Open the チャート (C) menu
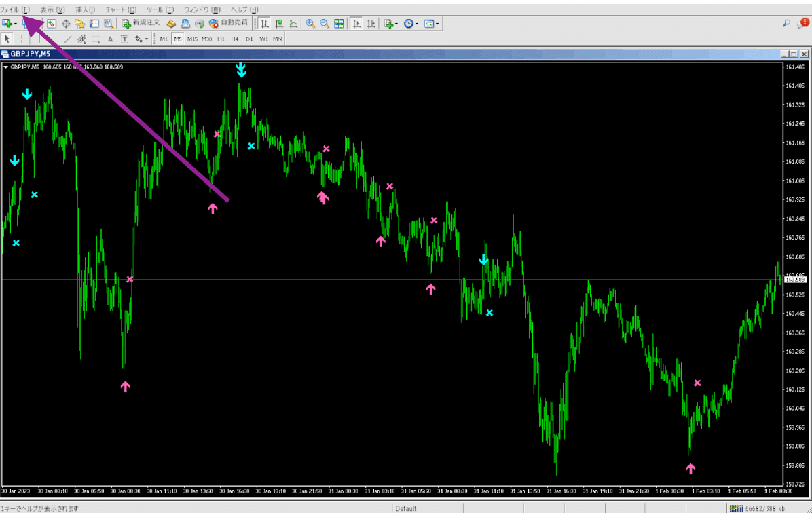The height and width of the screenshot is (513, 812). [121, 9]
